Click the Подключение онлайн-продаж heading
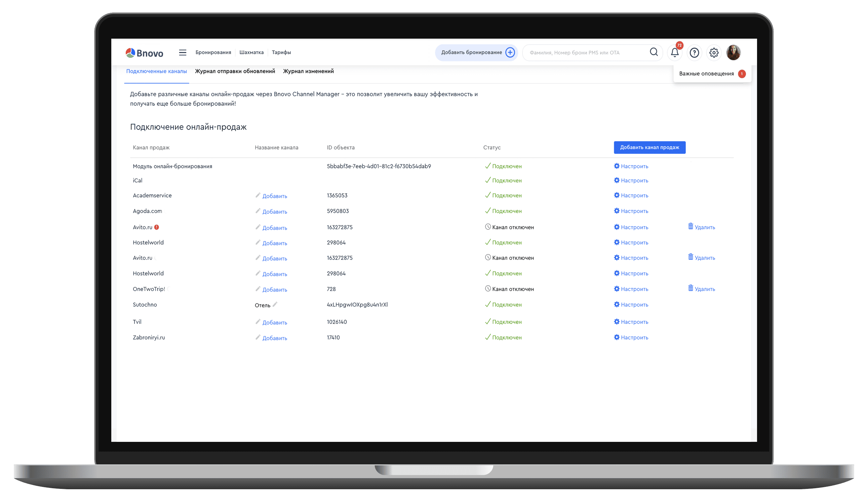868x502 pixels. (188, 127)
